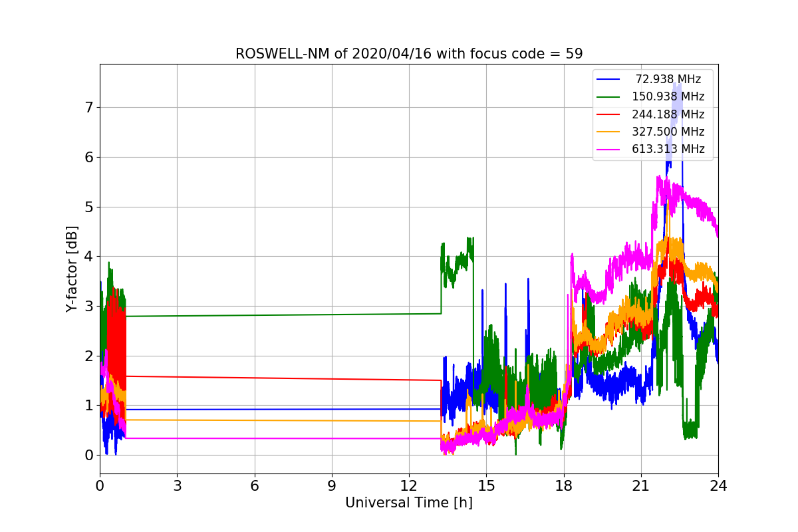Click the x-axis tick label 9

tap(332, 485)
